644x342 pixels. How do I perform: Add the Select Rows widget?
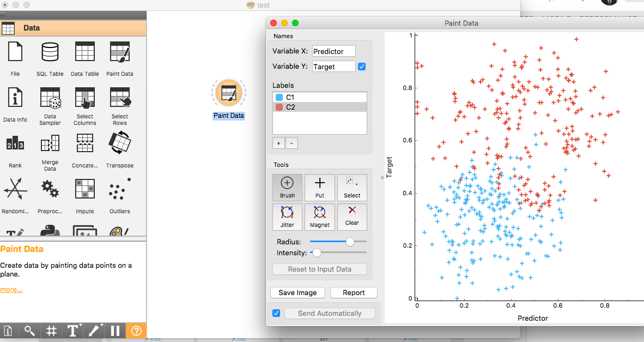click(119, 106)
